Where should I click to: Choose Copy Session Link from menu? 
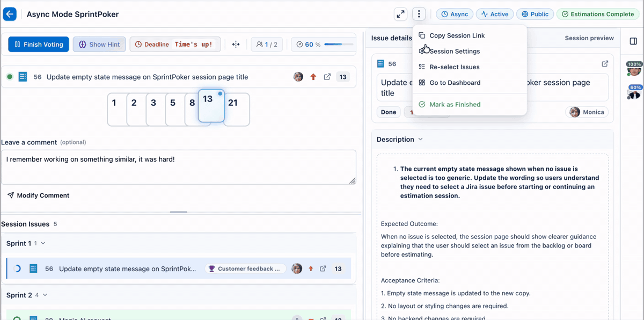470,35
